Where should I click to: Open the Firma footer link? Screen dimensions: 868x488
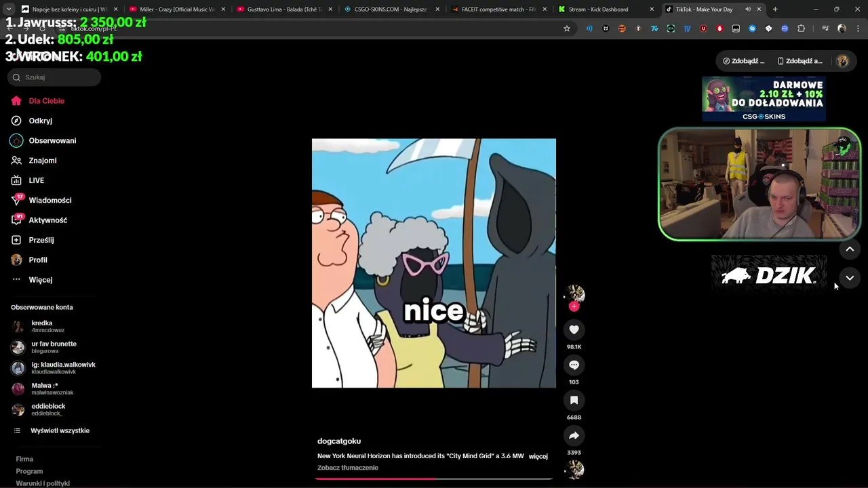pyautogui.click(x=24, y=460)
